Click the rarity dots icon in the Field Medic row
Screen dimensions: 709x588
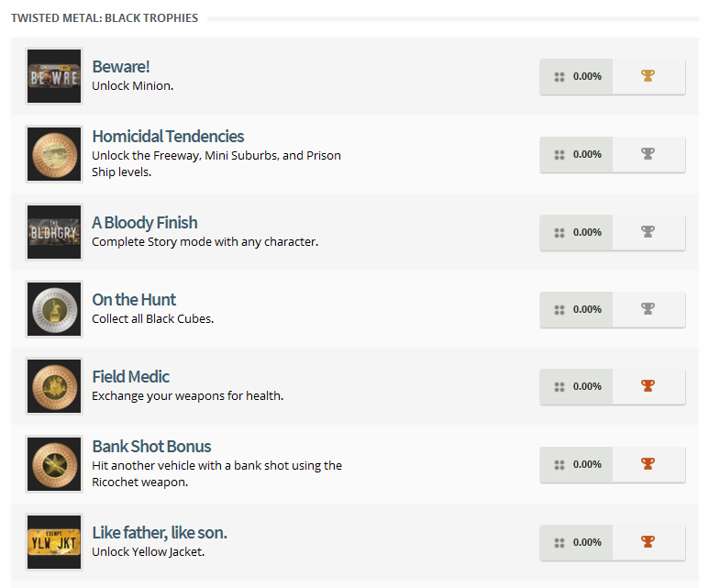click(x=559, y=387)
